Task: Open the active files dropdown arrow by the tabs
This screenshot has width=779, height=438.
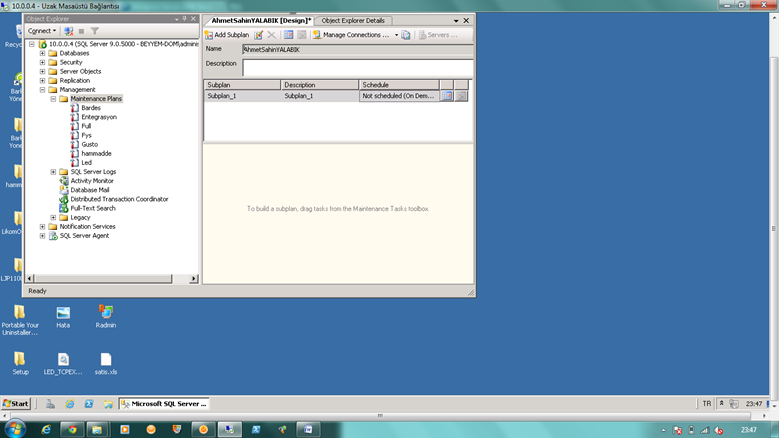Action: (456, 21)
